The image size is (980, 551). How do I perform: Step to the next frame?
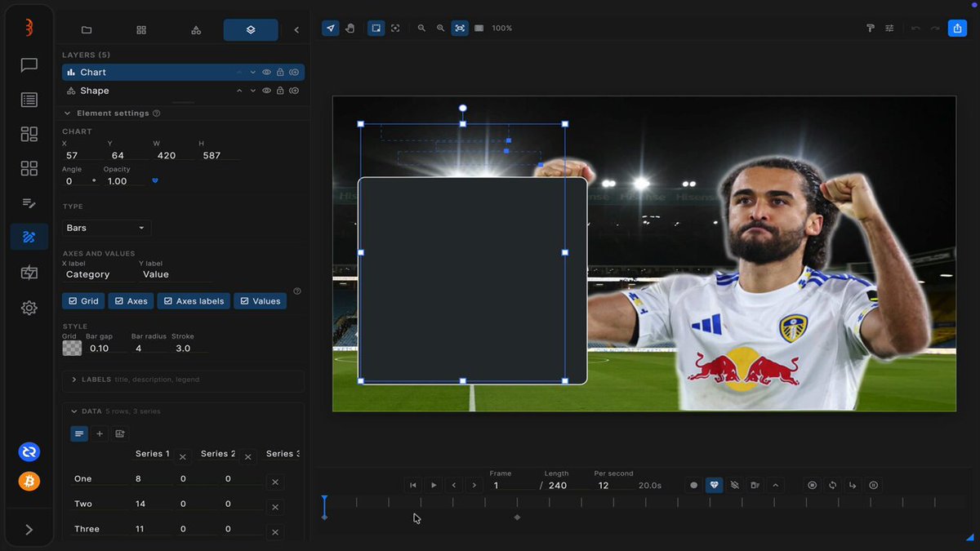(x=474, y=485)
